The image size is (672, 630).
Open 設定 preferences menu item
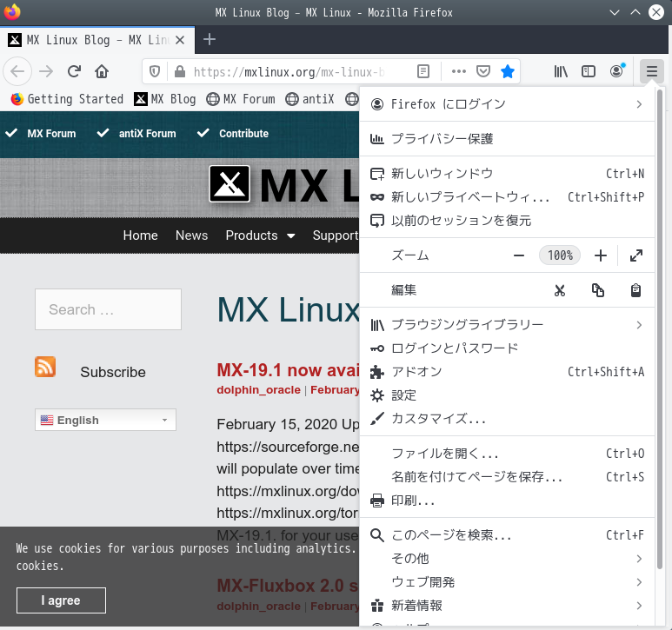tap(507, 395)
